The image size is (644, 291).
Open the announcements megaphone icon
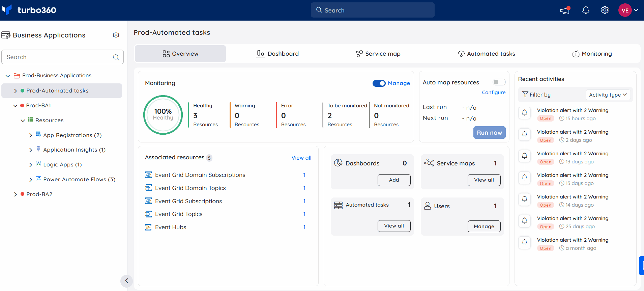[565, 10]
